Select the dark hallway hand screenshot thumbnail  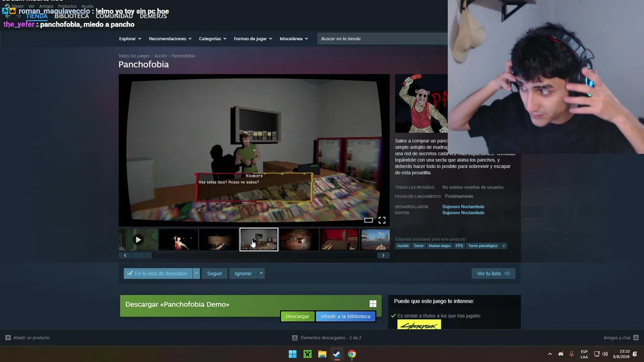pos(219,240)
